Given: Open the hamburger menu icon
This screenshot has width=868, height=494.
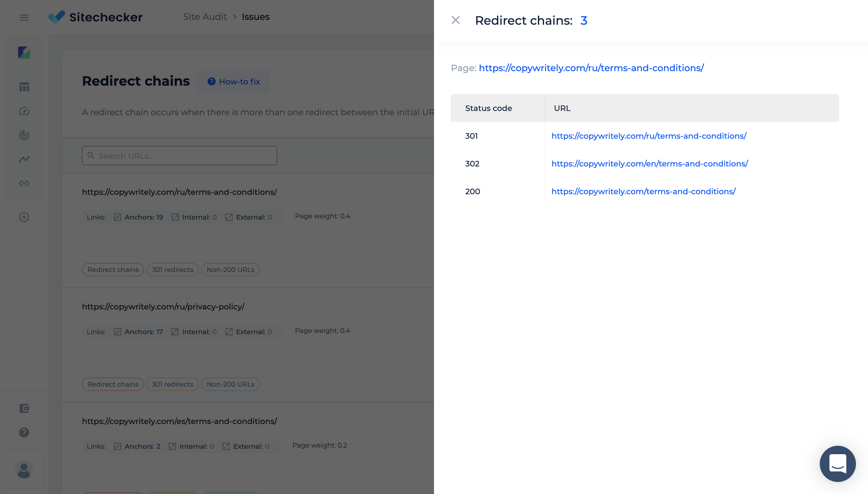Looking at the screenshot, I should 24,17.
